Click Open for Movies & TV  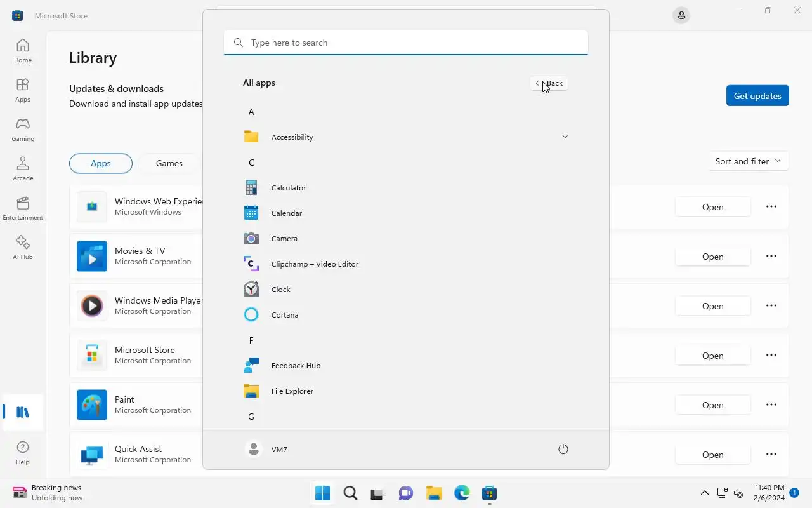(x=712, y=257)
